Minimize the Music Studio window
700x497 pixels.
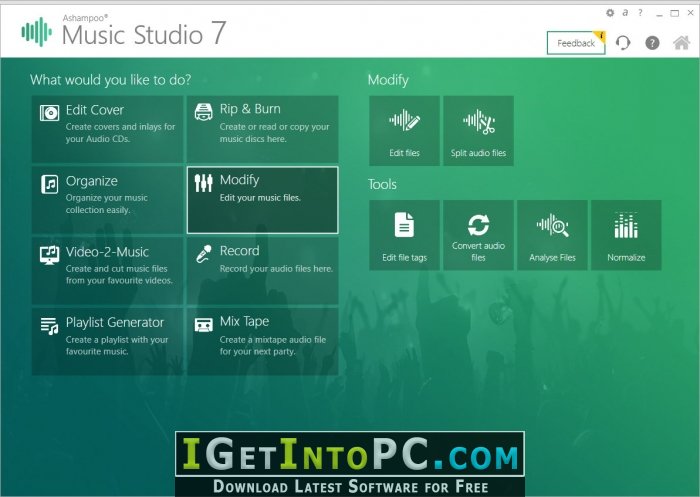coord(659,13)
